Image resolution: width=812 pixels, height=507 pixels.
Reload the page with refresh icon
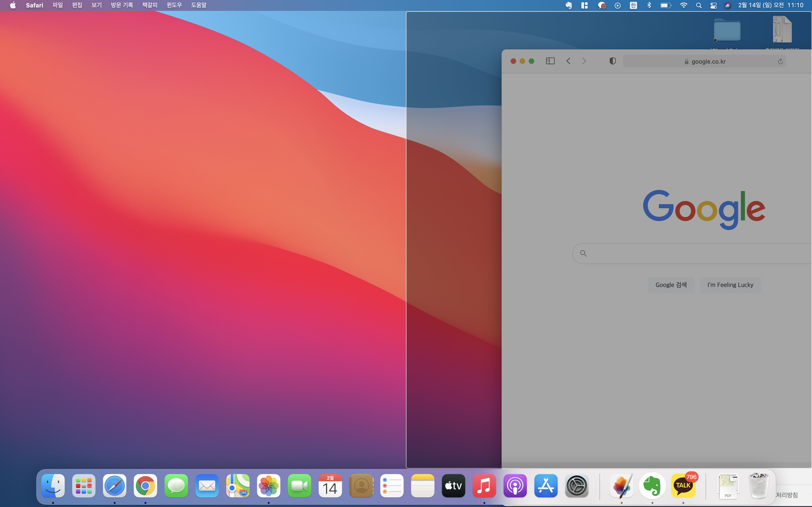coord(780,61)
